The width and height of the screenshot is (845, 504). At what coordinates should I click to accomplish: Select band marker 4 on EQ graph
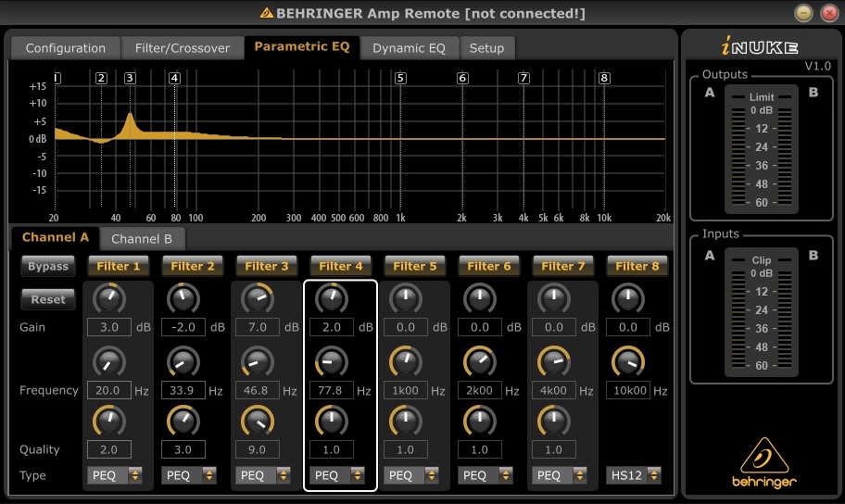(x=174, y=78)
